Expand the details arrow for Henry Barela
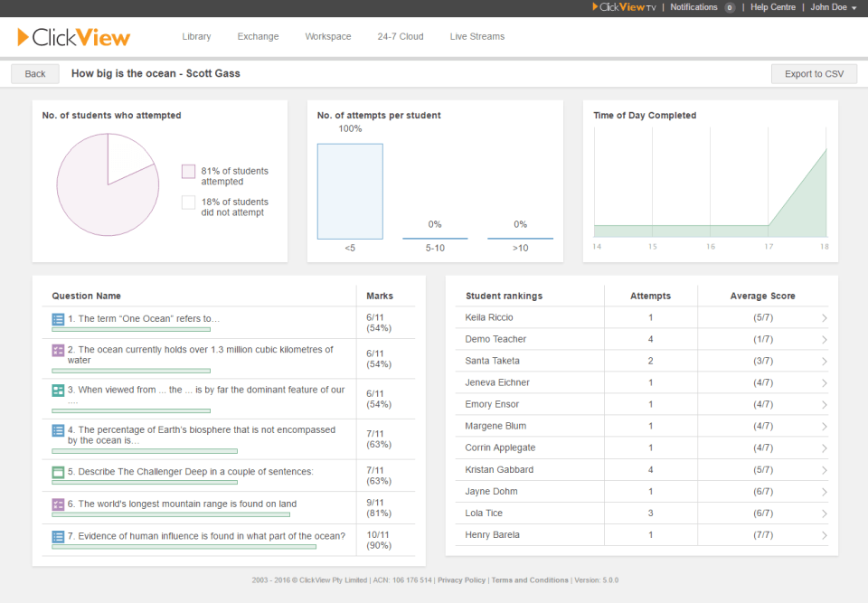 pyautogui.click(x=824, y=534)
